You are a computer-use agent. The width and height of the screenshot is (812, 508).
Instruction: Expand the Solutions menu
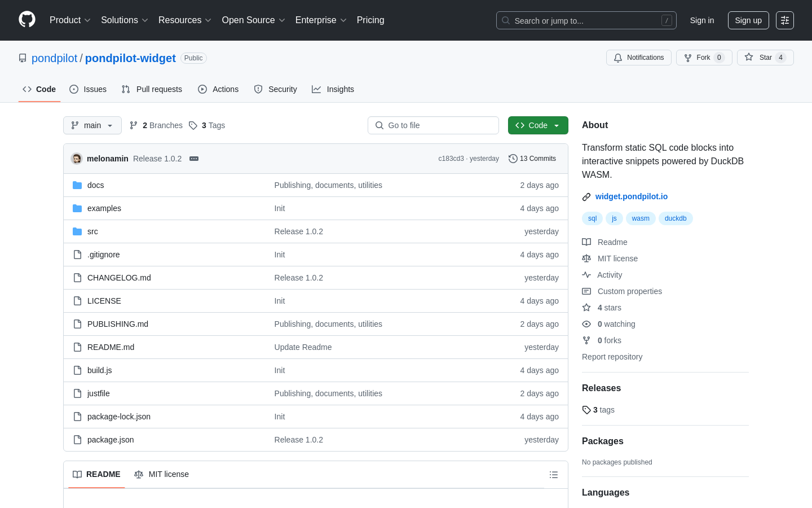(x=125, y=20)
